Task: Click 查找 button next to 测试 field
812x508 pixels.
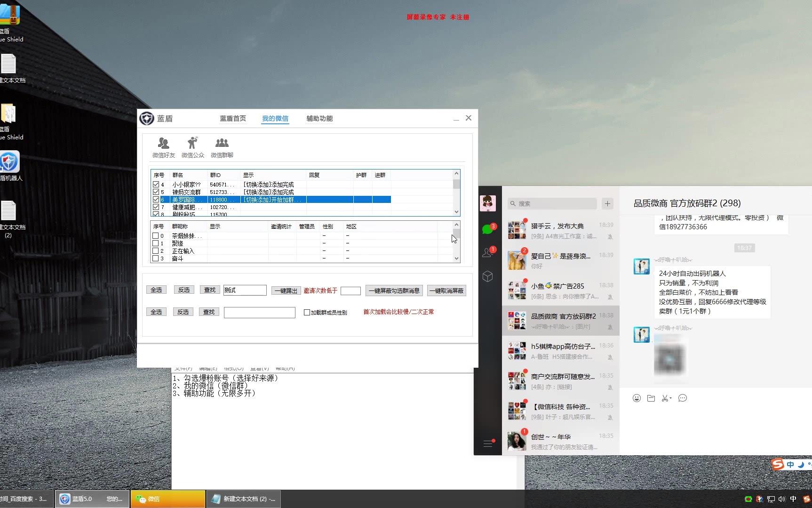Action: tap(210, 290)
